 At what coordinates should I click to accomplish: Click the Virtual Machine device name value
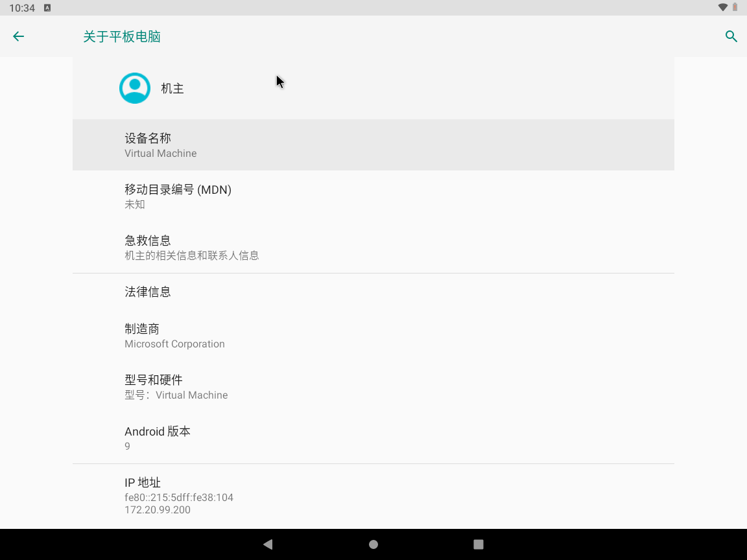point(161,154)
